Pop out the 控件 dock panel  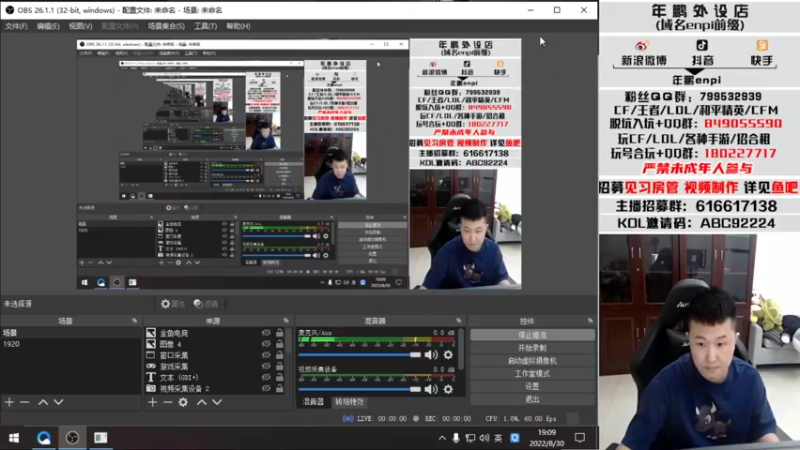(x=590, y=320)
